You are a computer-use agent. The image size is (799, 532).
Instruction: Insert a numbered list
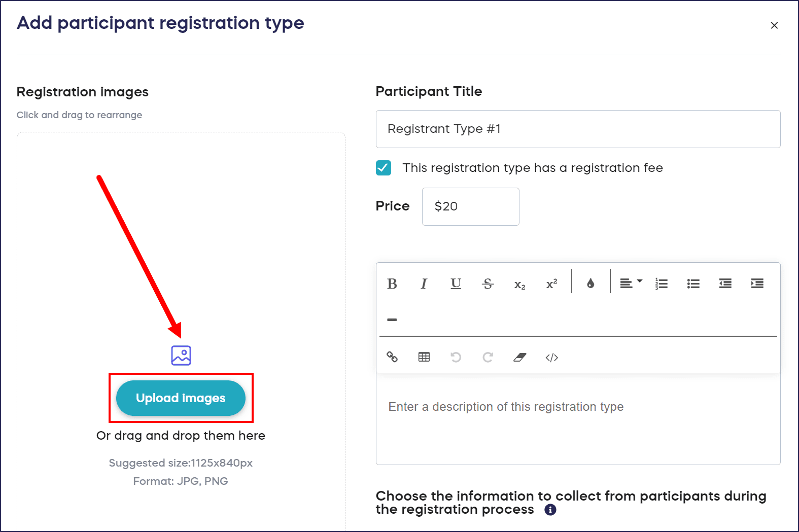pyautogui.click(x=662, y=283)
